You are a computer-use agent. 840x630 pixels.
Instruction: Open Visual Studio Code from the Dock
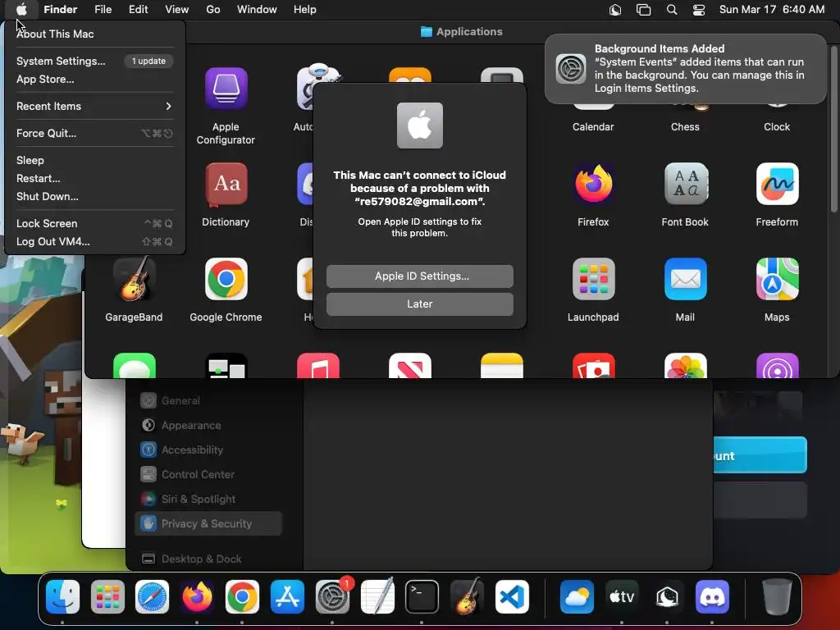click(x=512, y=596)
